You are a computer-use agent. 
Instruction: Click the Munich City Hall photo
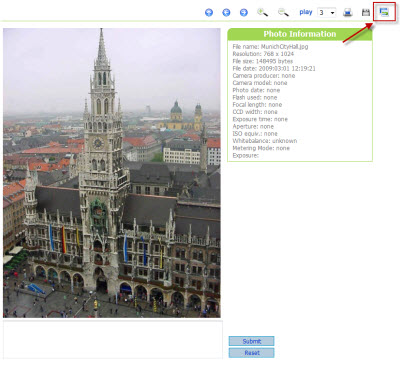[x=112, y=173]
